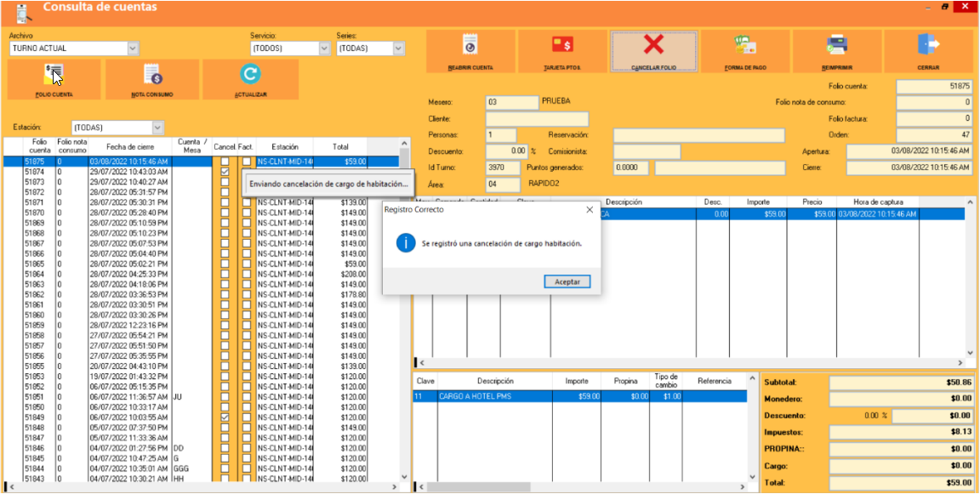Open the Estación (TODAS) dropdown

pos(157,128)
